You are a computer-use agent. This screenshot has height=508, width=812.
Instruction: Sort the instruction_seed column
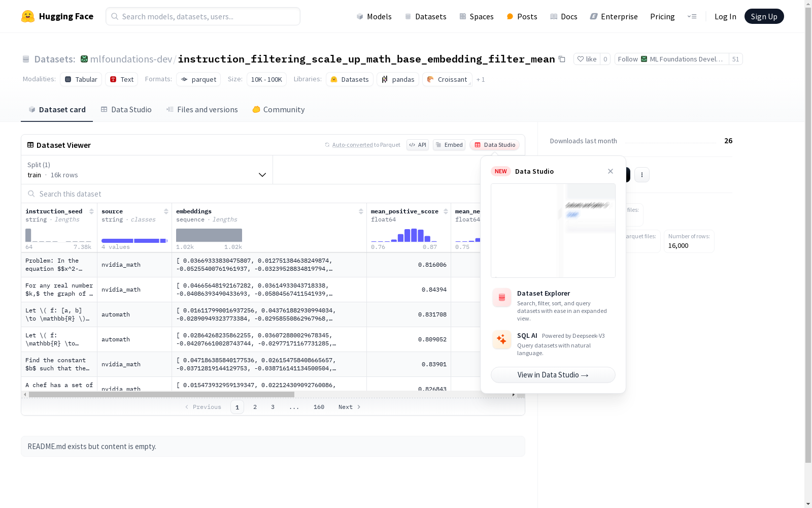(x=91, y=211)
